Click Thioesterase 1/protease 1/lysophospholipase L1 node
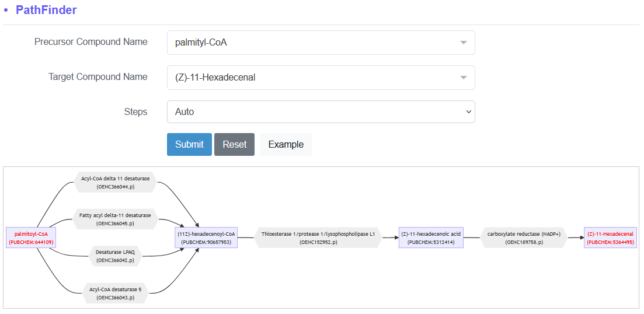The height and width of the screenshot is (314, 644). tap(318, 238)
